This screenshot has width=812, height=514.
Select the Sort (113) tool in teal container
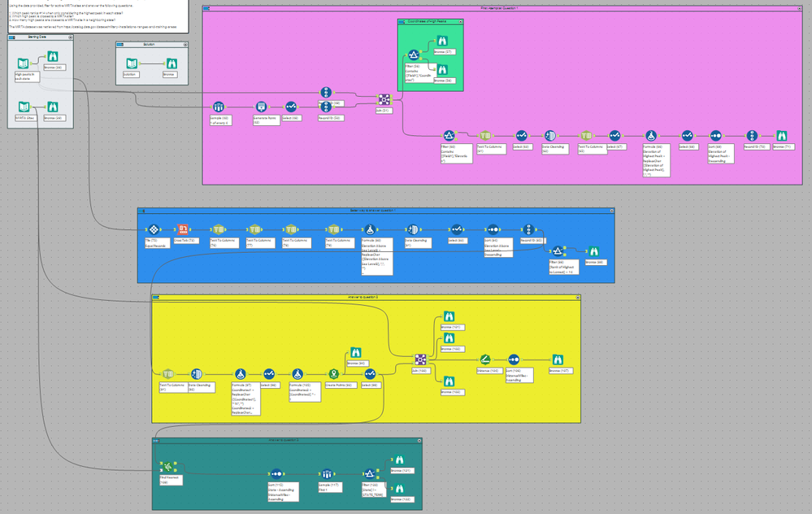tap(276, 473)
